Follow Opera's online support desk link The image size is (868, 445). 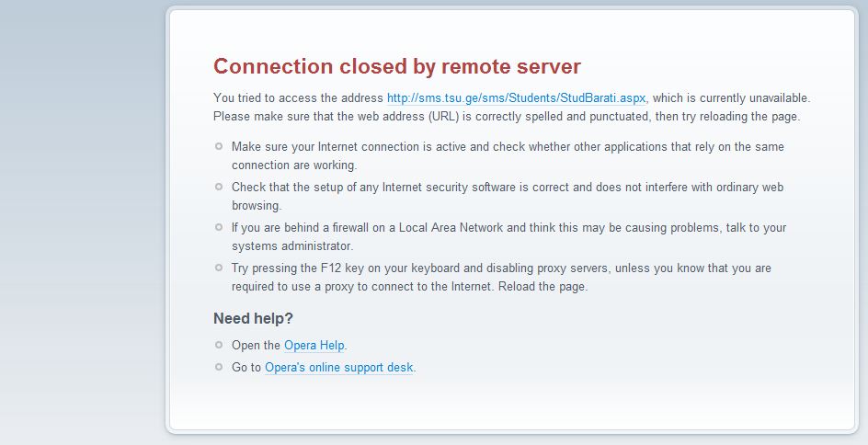pos(339,368)
